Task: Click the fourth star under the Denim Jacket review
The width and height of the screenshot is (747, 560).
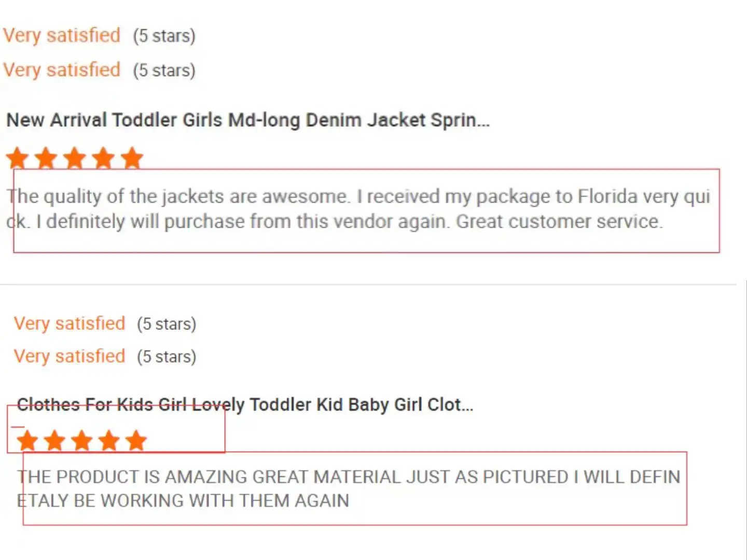Action: [104, 158]
